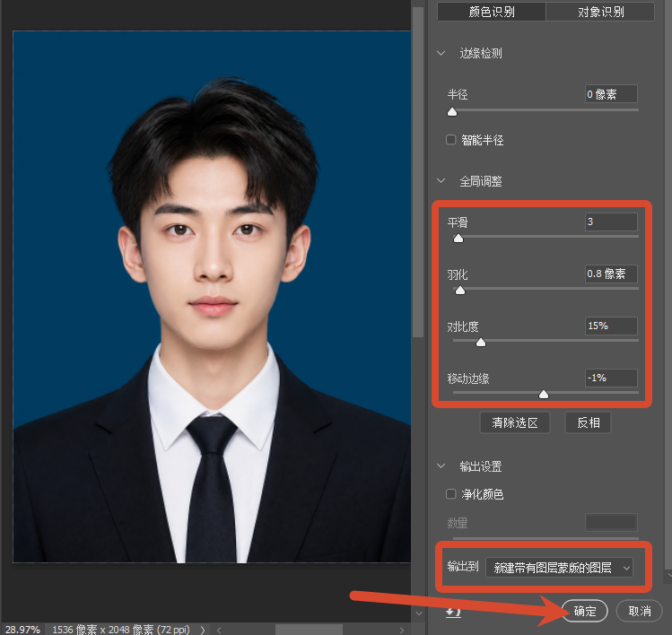Image resolution: width=672 pixels, height=635 pixels.
Task: Click the 清除选区 button
Action: tap(515, 423)
